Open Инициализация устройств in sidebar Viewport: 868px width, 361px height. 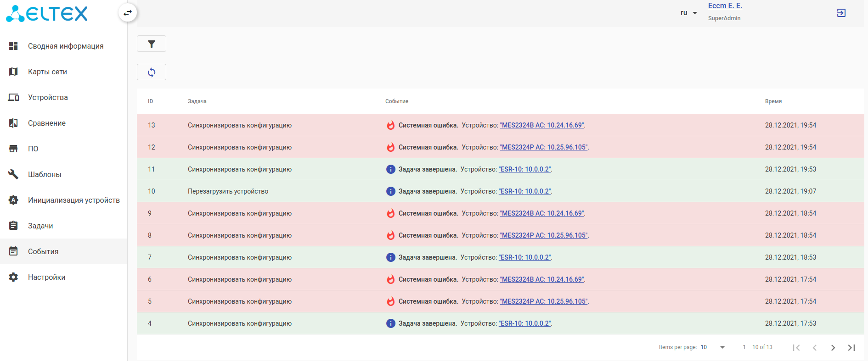click(73, 200)
